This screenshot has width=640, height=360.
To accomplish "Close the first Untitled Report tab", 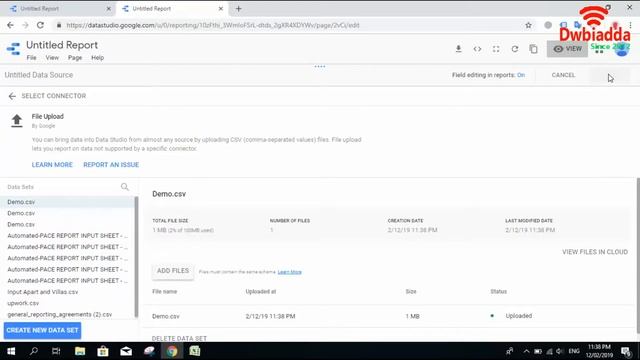I will click(x=108, y=9).
